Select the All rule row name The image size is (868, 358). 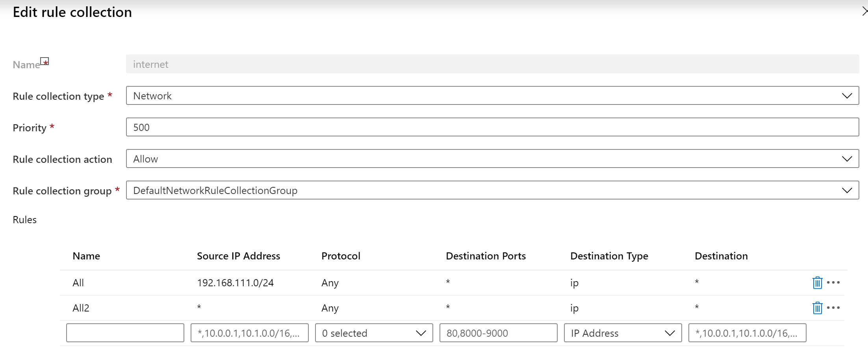point(78,283)
